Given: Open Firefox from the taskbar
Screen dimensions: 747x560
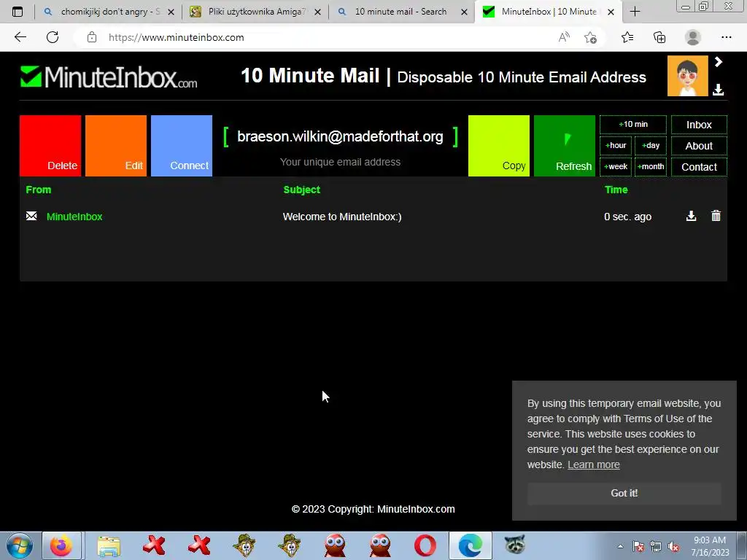Looking at the screenshot, I should (x=61, y=545).
